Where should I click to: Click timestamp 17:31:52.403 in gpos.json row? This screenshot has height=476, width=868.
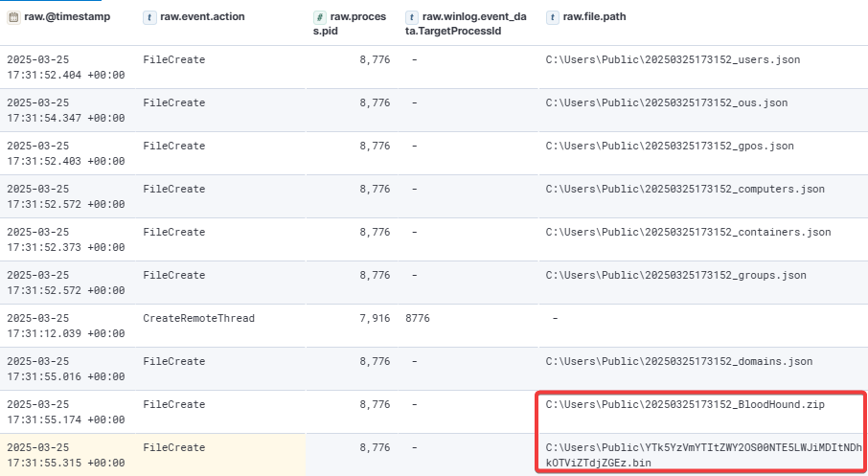[x=66, y=153]
